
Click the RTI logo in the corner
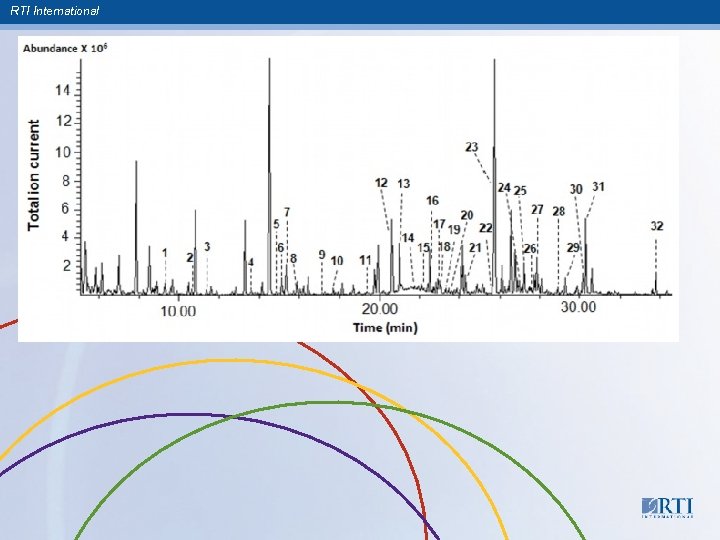pyautogui.click(x=667, y=508)
